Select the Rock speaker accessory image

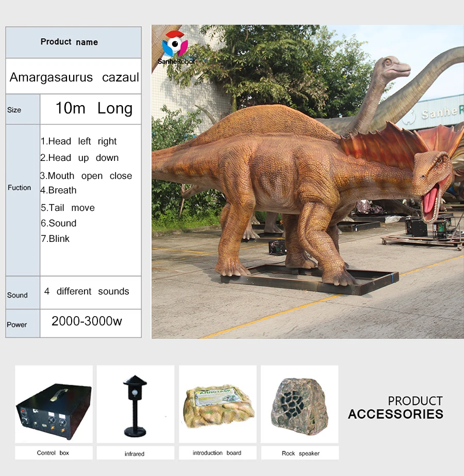(x=300, y=404)
